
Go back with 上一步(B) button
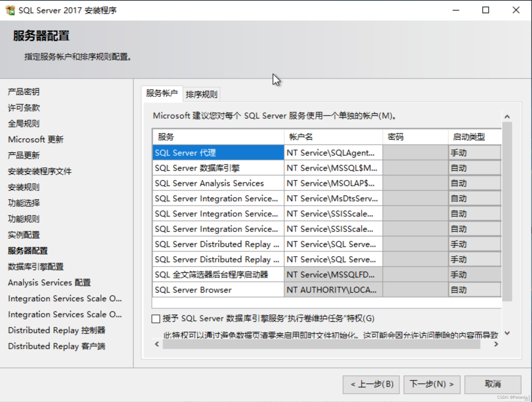(371, 384)
